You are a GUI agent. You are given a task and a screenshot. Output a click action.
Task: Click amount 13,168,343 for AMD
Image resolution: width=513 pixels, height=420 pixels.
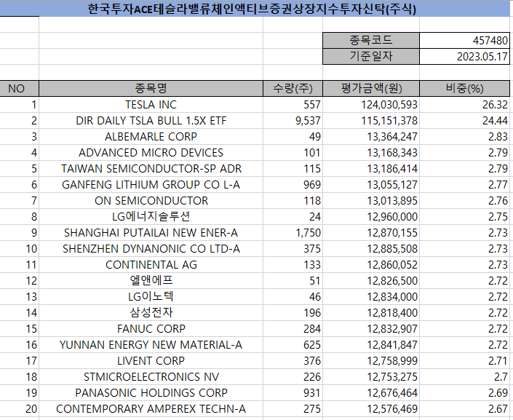coord(371,153)
